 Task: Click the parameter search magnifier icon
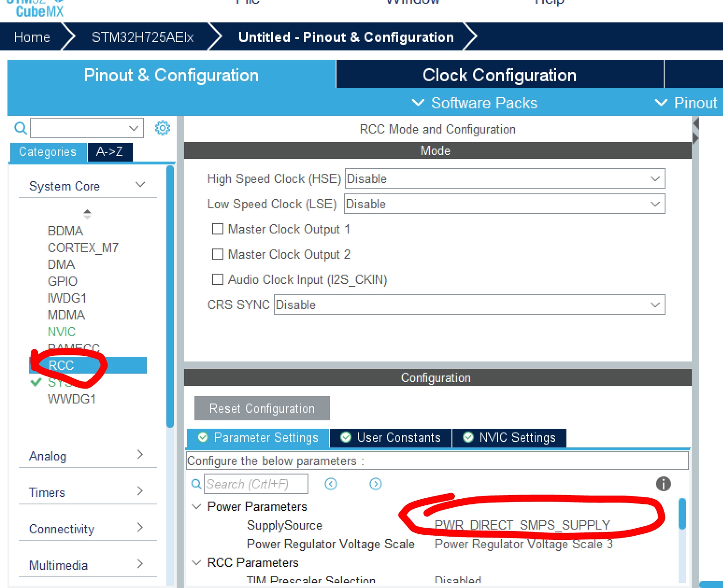[197, 484]
